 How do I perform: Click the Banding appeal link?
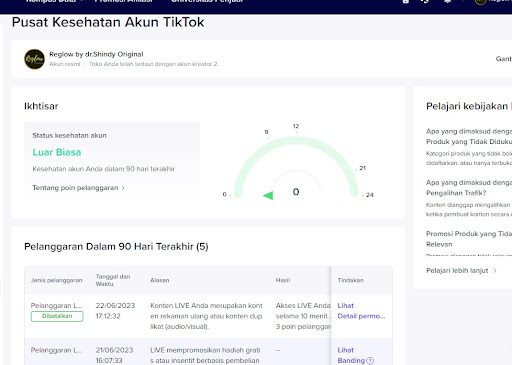click(351, 361)
